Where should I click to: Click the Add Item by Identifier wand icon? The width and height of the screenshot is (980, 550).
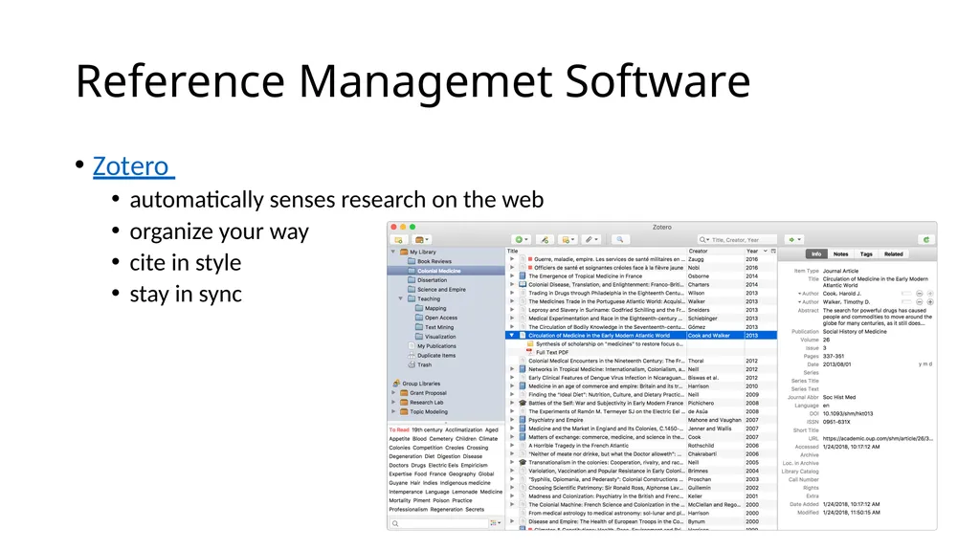point(545,240)
